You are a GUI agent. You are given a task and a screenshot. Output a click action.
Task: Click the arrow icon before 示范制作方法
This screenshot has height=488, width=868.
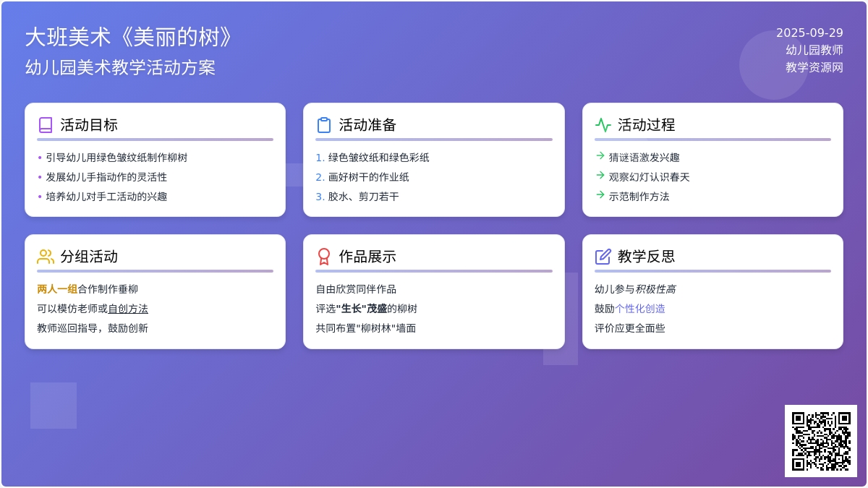pyautogui.click(x=600, y=194)
